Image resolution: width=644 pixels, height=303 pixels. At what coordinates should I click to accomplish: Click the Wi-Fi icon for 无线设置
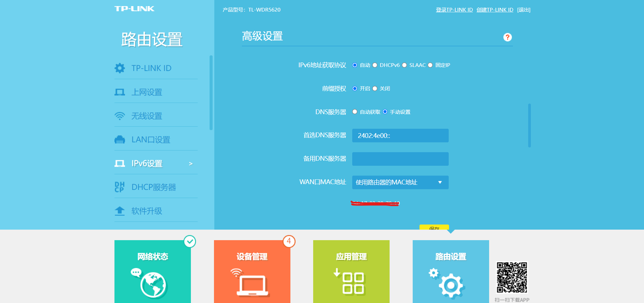click(x=120, y=116)
